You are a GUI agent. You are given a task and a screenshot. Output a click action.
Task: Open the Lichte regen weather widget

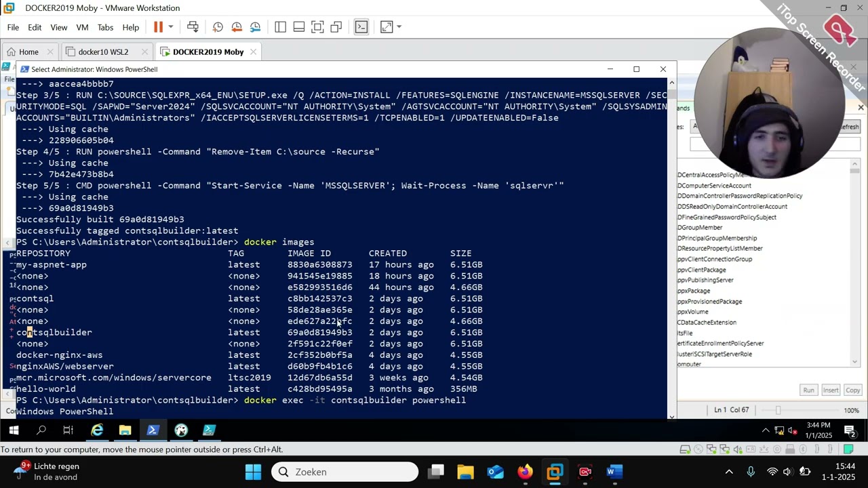(x=46, y=472)
